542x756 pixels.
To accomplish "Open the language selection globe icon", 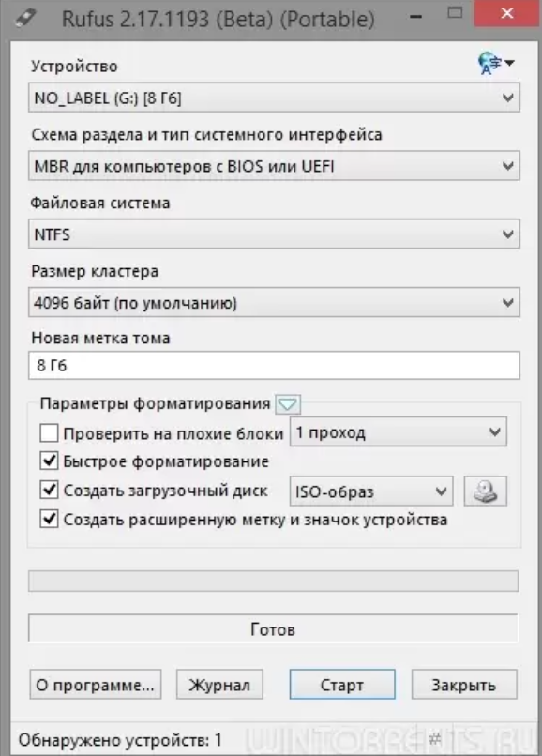I will point(496,64).
